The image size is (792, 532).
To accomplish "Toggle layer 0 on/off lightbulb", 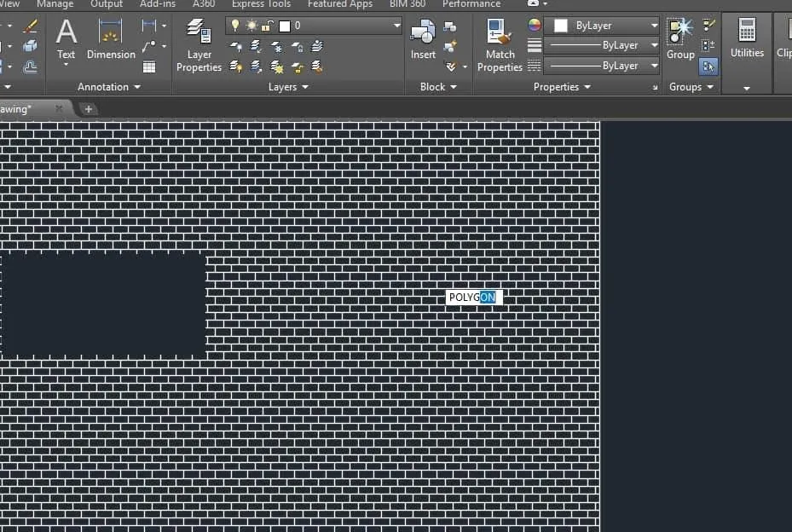I will point(235,26).
